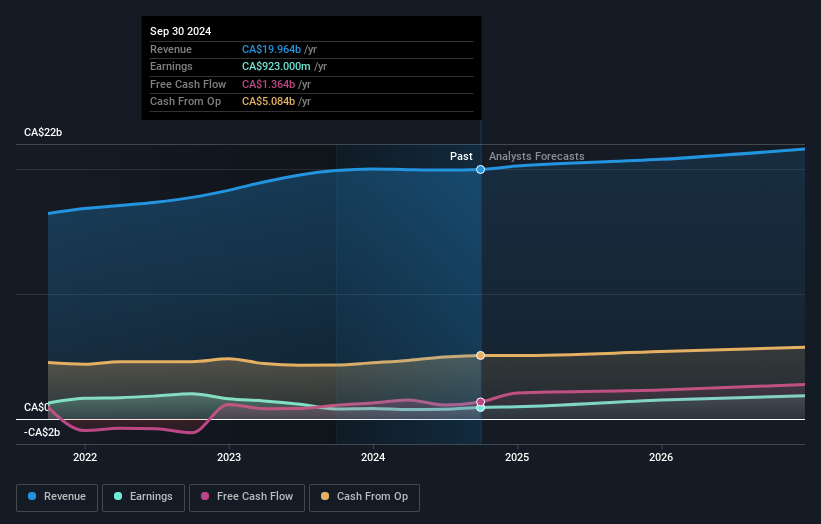This screenshot has height=524, width=821.
Task: Click the 2026 x-axis label
Action: click(x=661, y=457)
